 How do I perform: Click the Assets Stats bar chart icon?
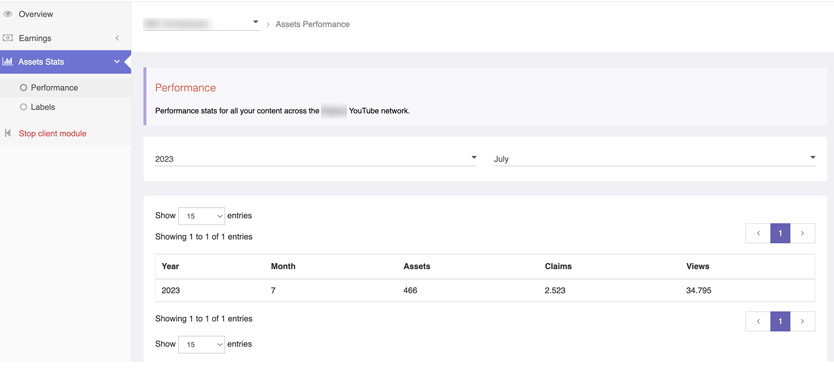[x=7, y=62]
